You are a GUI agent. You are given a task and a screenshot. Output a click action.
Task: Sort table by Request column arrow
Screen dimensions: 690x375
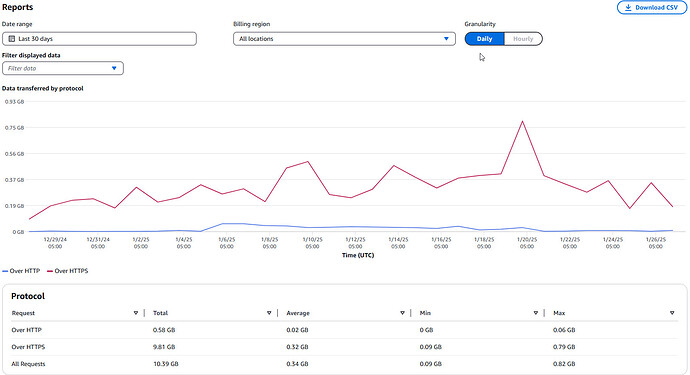tap(136, 313)
